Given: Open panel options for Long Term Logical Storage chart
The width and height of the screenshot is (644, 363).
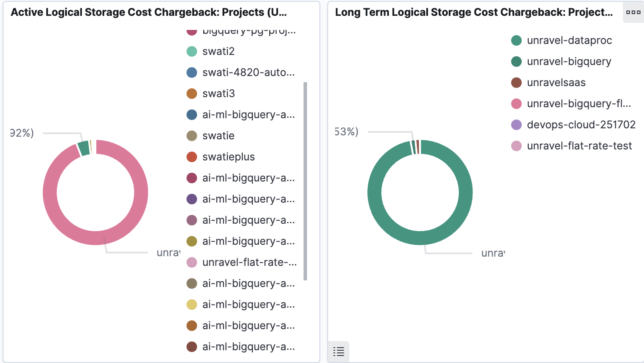Looking at the screenshot, I should (x=633, y=12).
